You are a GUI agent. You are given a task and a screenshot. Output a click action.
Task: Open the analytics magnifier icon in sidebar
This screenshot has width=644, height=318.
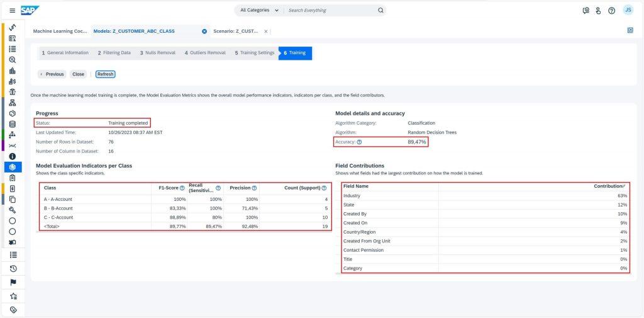pos(13,60)
